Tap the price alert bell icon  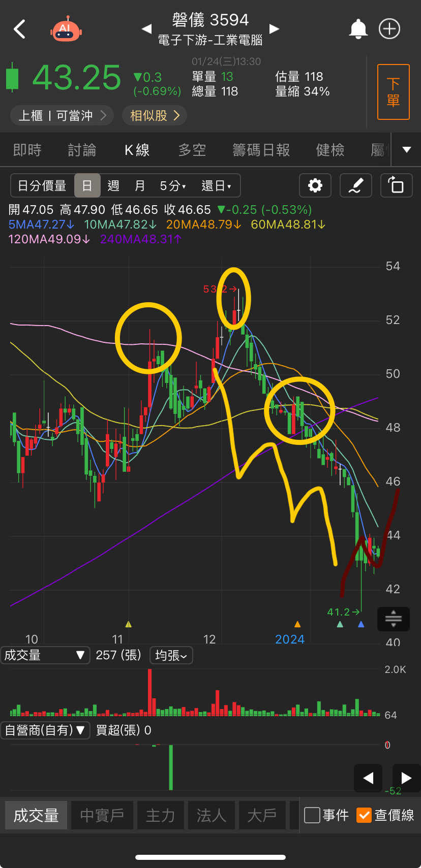click(x=358, y=29)
